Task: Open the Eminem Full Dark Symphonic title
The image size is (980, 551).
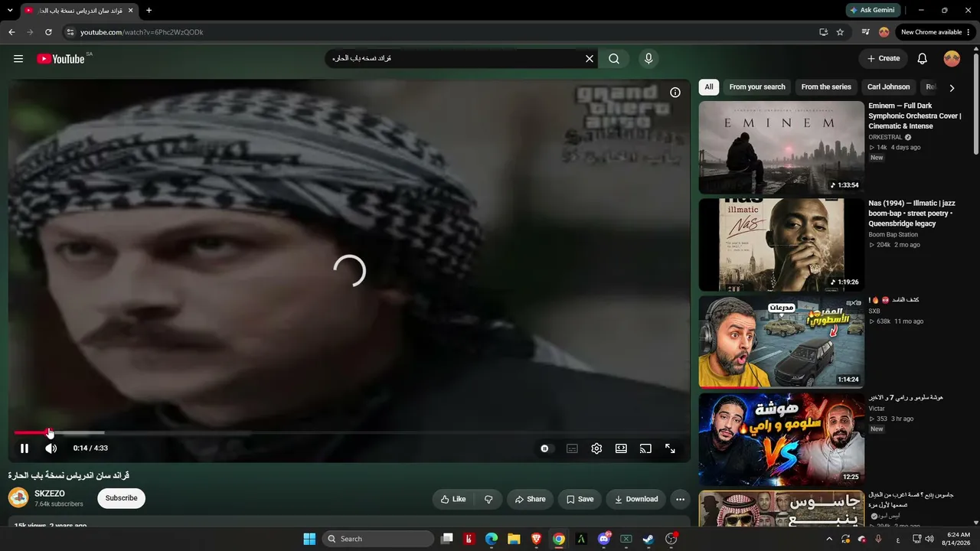Action: pos(915,116)
